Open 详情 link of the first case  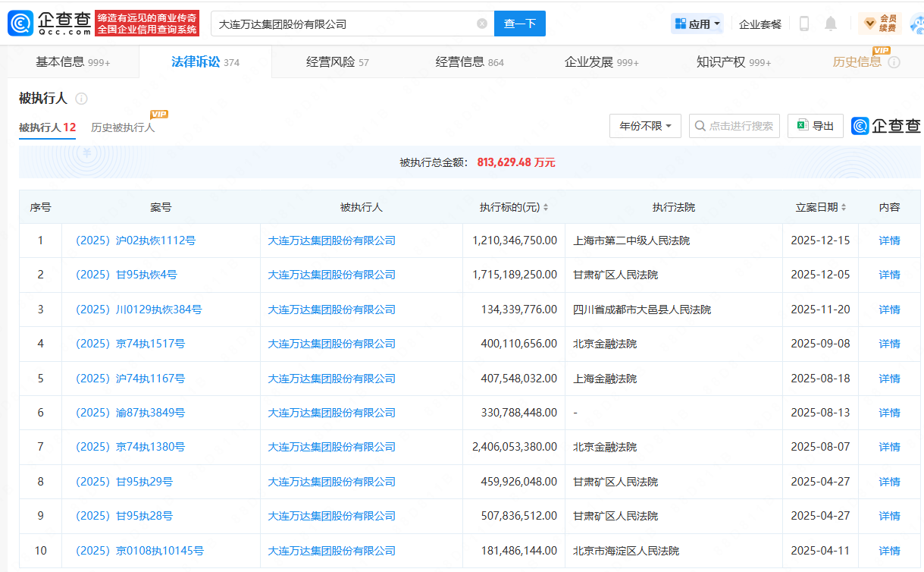pyautogui.click(x=888, y=240)
